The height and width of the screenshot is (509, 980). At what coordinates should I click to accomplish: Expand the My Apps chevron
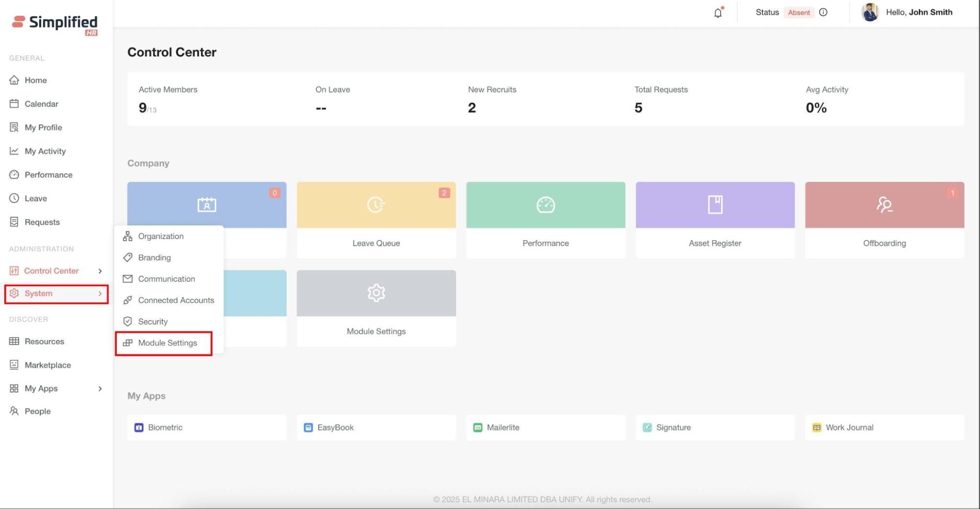pos(100,389)
